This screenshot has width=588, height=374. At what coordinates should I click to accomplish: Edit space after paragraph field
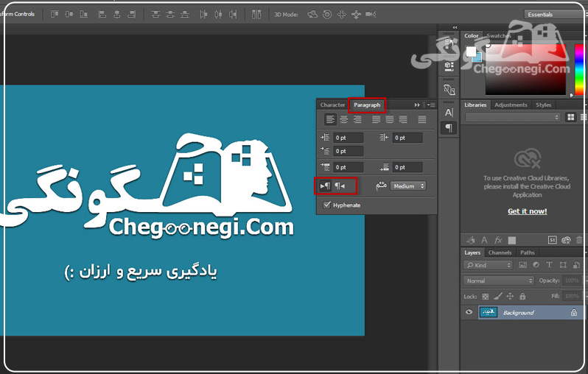click(407, 167)
